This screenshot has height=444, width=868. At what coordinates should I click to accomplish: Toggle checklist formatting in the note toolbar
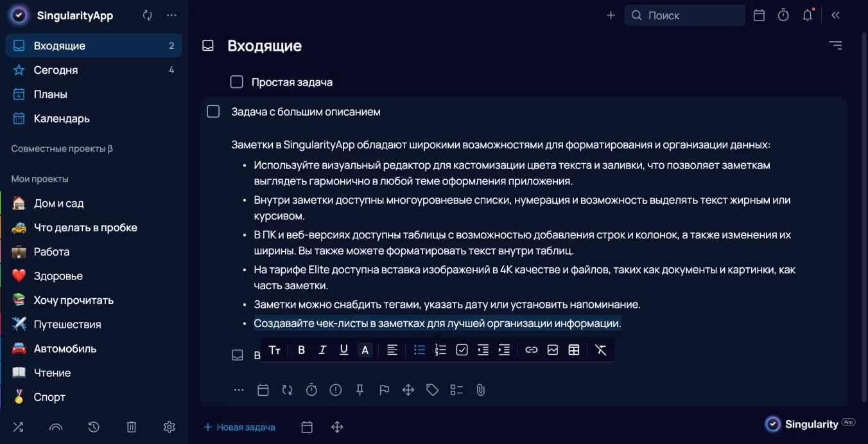coord(462,350)
